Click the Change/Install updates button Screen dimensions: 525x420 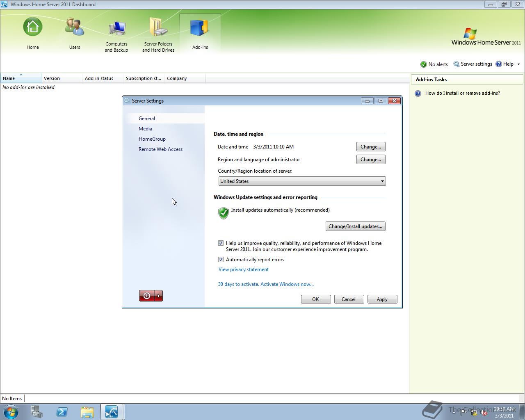tap(355, 226)
